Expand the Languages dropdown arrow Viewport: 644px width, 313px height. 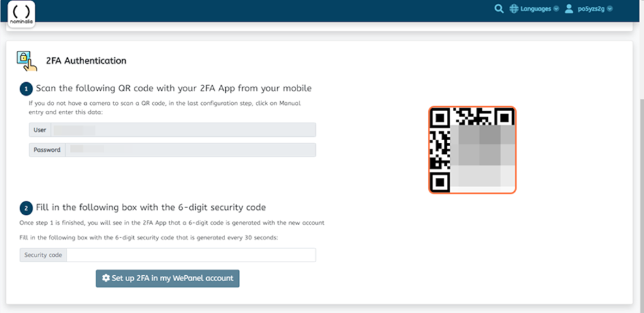(556, 8)
